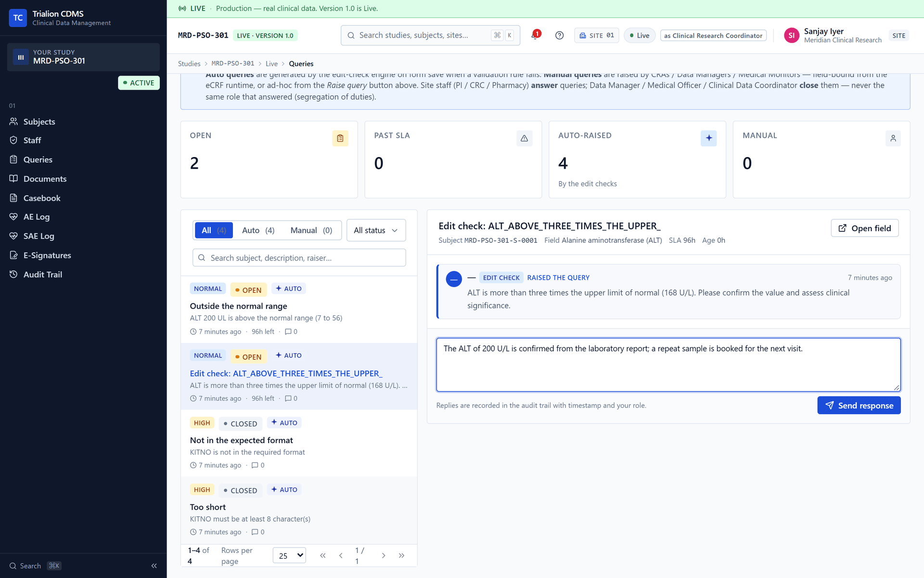
Task: Go to the next queries page
Action: (x=383, y=555)
